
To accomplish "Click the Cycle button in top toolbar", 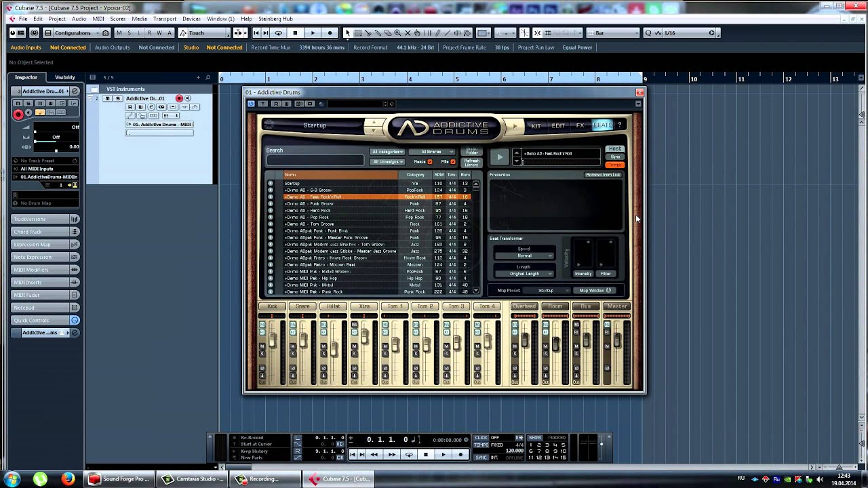I will (278, 33).
